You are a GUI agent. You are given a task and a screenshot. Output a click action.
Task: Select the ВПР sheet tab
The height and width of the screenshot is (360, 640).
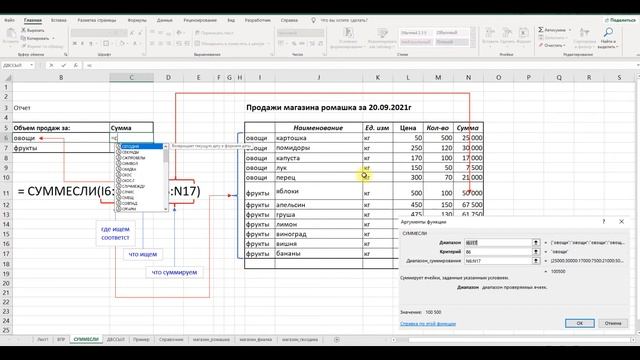tap(61, 340)
